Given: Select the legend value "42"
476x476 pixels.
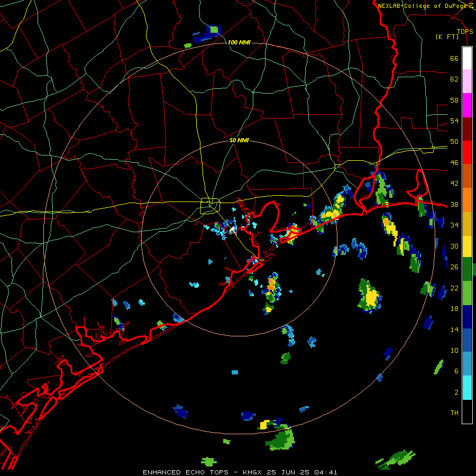Looking at the screenshot, I should pos(454,184).
